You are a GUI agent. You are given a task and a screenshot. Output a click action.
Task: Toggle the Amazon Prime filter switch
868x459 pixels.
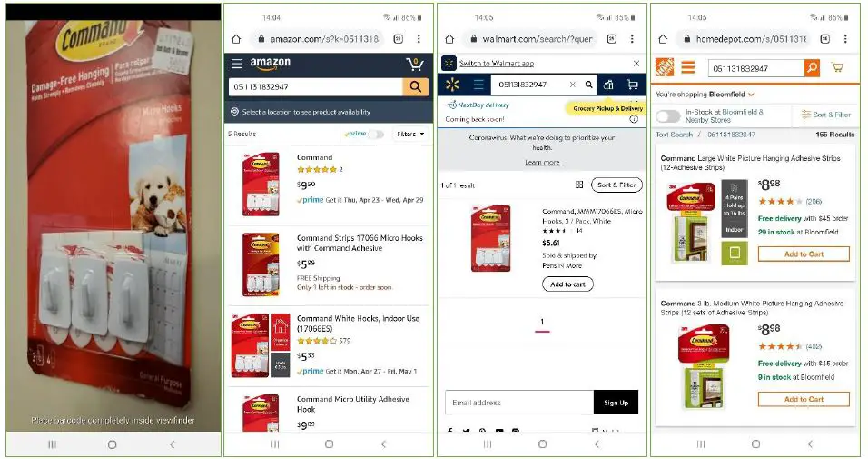[x=377, y=134]
